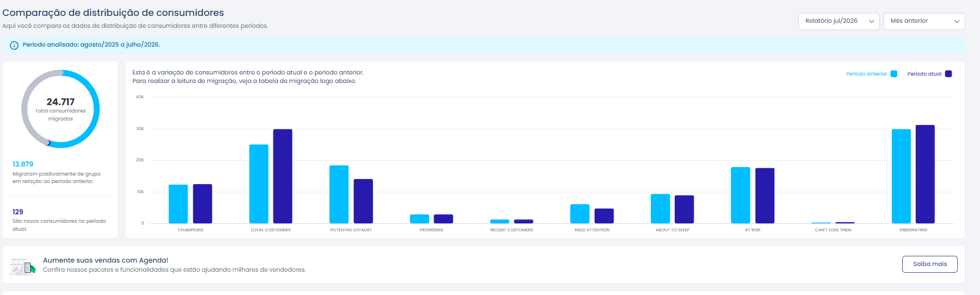Click the light blue Need Attention bar
980x295 pixels.
(580, 214)
